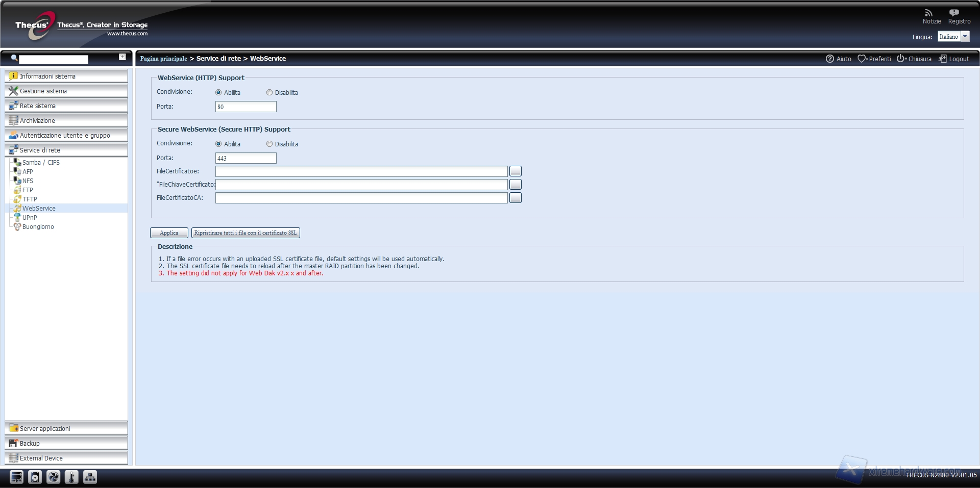Disable the WebService HTTP support
This screenshot has width=980, height=488.
[x=269, y=92]
